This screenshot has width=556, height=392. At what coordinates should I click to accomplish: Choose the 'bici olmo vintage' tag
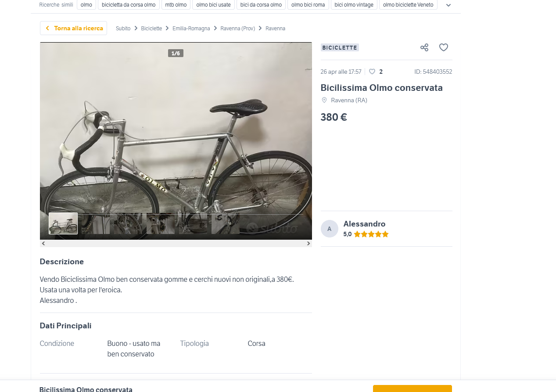pos(354,5)
